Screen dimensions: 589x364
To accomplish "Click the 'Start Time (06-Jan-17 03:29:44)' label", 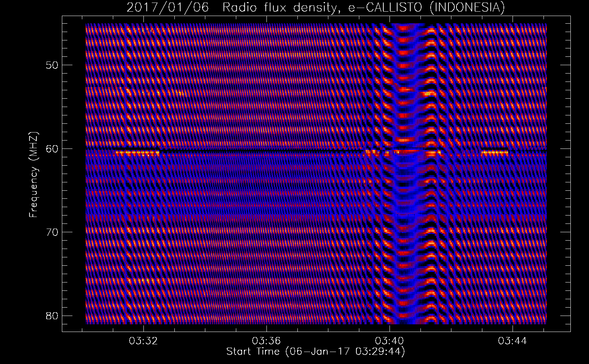I will pyautogui.click(x=316, y=352).
